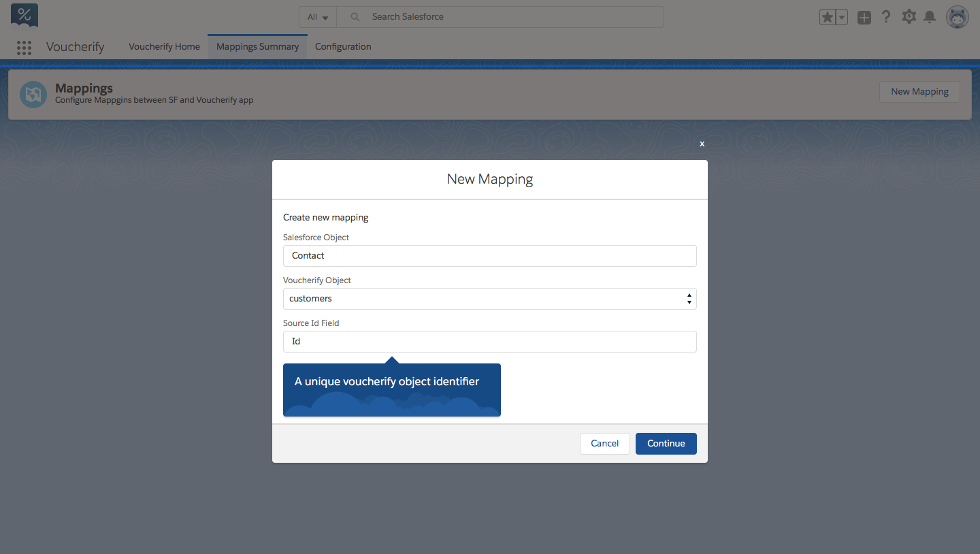Open the App Launcher grid icon
980x554 pixels.
(24, 47)
